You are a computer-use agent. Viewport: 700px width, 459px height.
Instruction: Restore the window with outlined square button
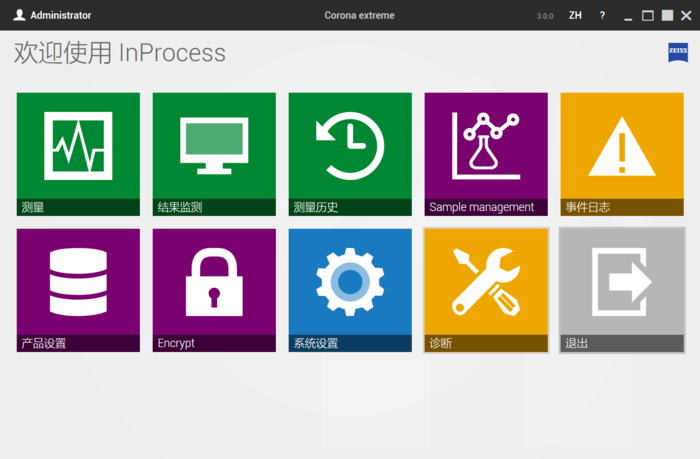(x=648, y=16)
